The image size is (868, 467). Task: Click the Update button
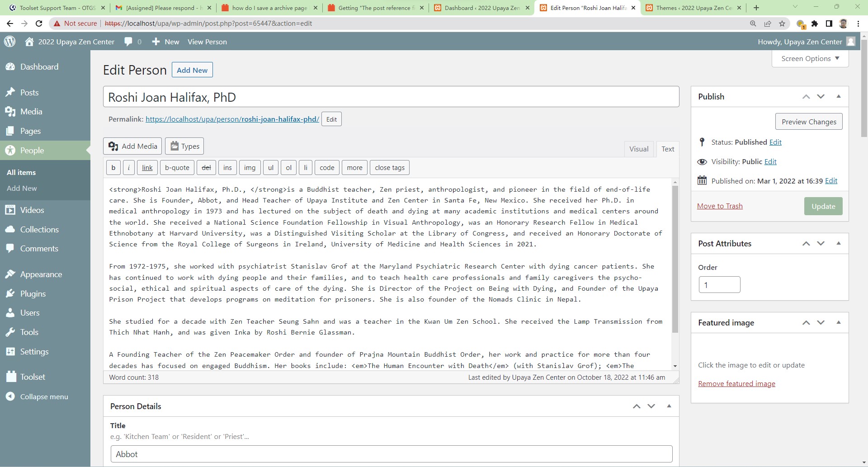coord(823,206)
